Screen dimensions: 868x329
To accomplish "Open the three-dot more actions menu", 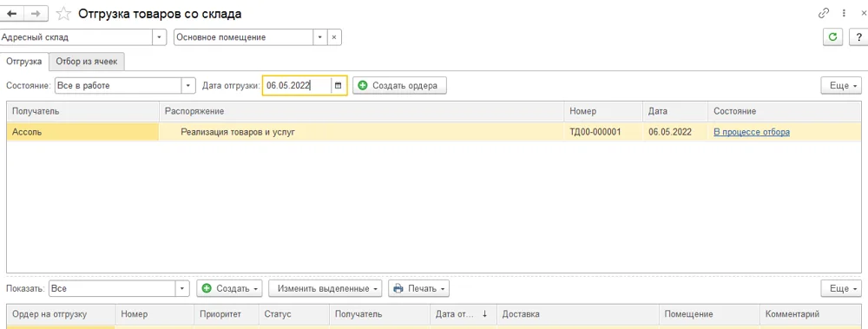I will click(844, 13).
